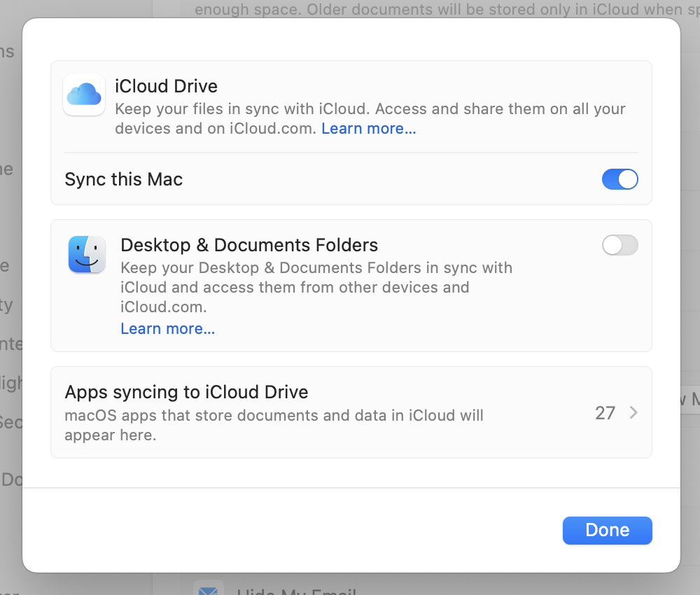The image size is (700, 595).
Task: Enable Desktop & Documents Folders toggle
Action: click(x=619, y=245)
